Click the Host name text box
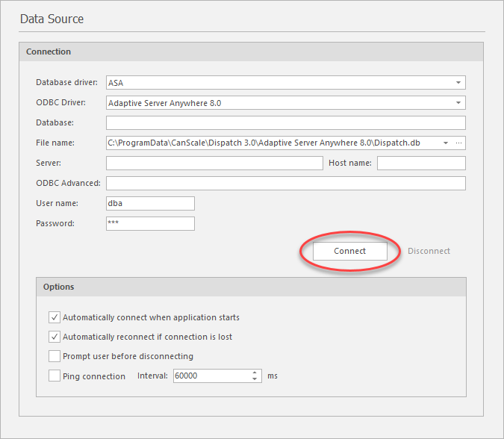 click(x=421, y=163)
